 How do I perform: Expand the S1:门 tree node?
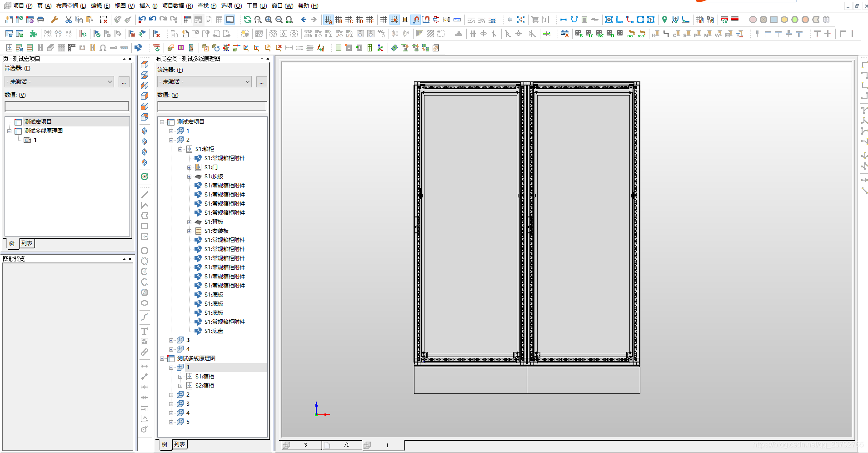(190, 167)
